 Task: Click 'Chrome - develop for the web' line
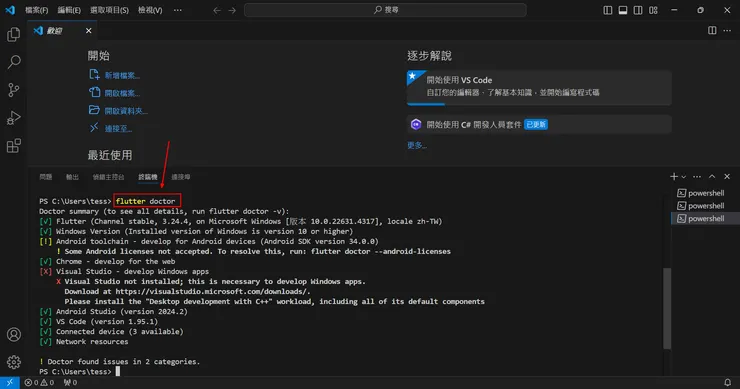click(107, 262)
